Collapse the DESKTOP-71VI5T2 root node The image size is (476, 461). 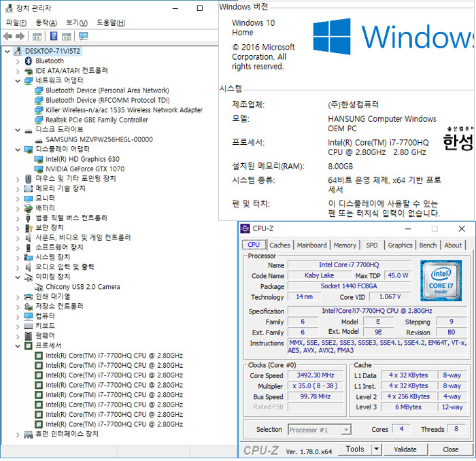click(7, 51)
